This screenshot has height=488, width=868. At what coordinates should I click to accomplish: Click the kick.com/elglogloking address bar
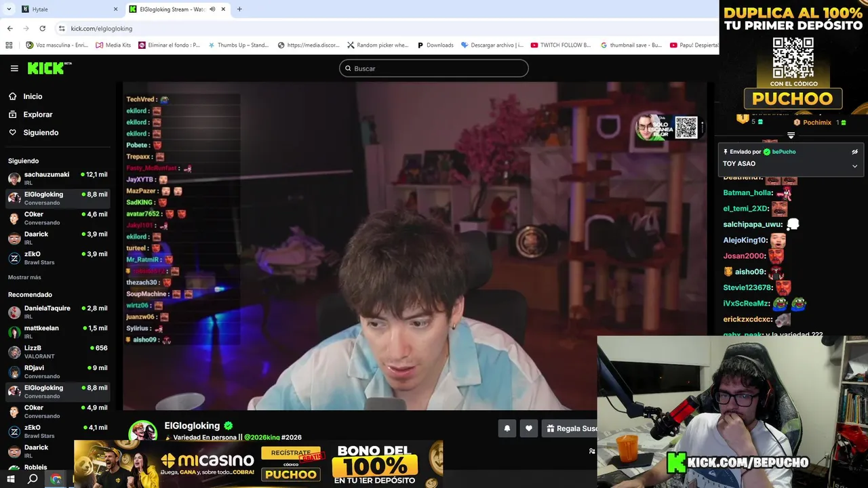387,28
